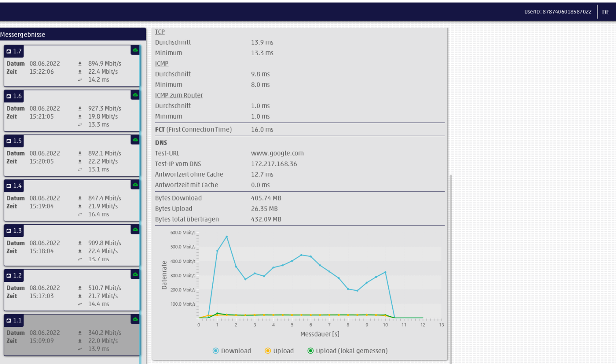The width and height of the screenshot is (616, 364).
Task: Click the details panel vertical scrollbar
Action: click(x=450, y=267)
